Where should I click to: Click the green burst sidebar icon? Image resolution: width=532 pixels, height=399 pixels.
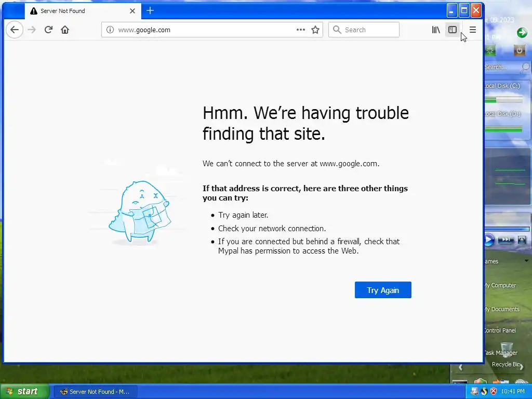pos(490,50)
